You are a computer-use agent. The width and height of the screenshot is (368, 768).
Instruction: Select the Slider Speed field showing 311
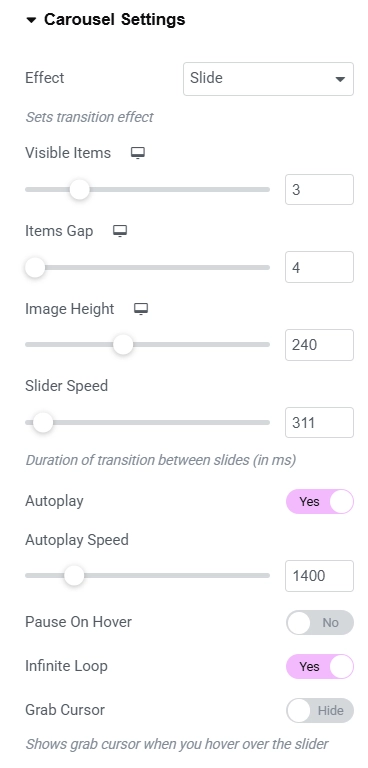tap(319, 422)
